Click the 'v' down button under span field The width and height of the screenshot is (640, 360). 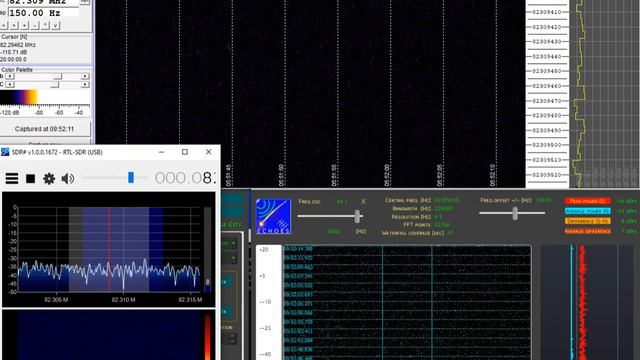pyautogui.click(x=56, y=25)
